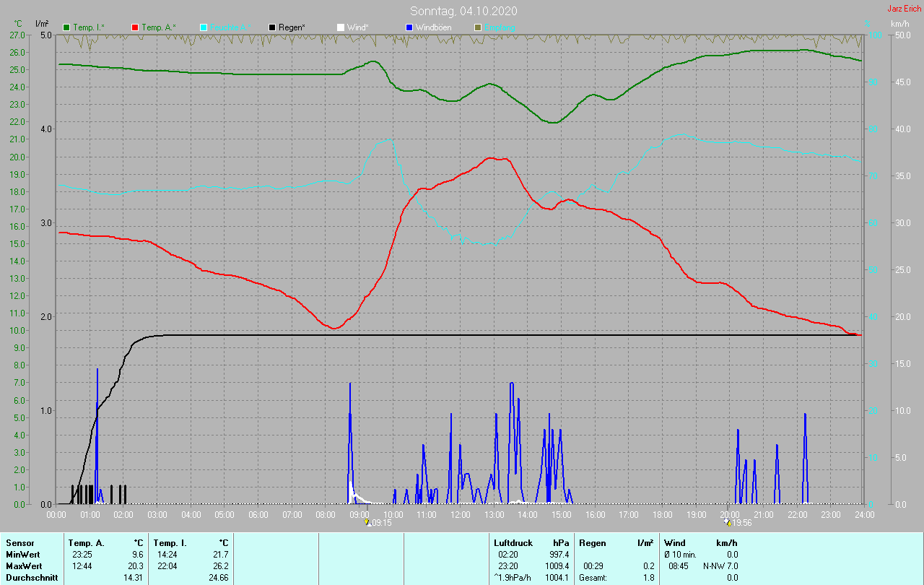Click the date title Sonntag, 04.10.2020
The image size is (924, 585).
tap(463, 11)
